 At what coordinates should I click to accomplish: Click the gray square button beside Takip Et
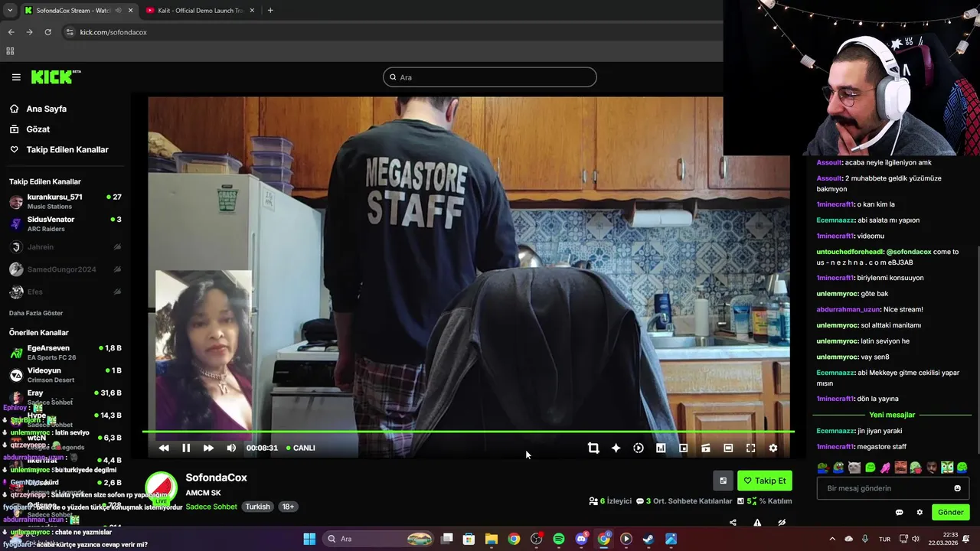point(723,481)
